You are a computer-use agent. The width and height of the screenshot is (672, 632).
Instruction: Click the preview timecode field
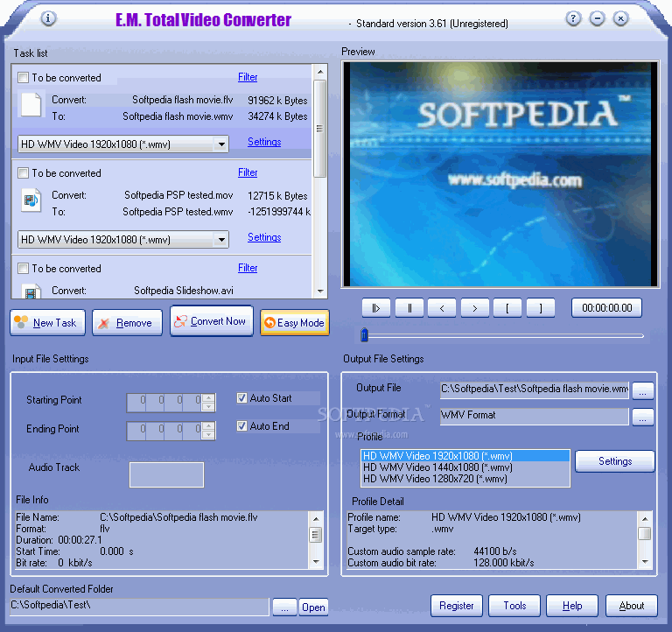(607, 308)
